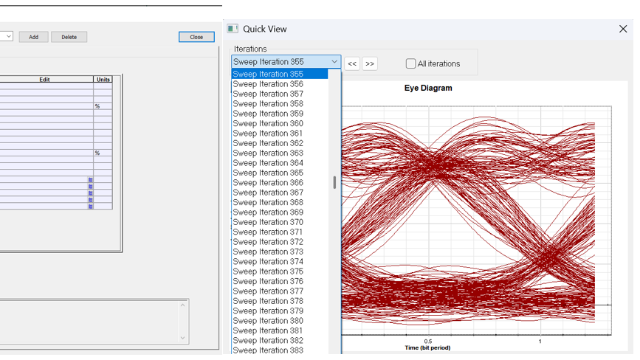
Task: Select Sweep Iteration 375 in the list
Action: point(280,271)
